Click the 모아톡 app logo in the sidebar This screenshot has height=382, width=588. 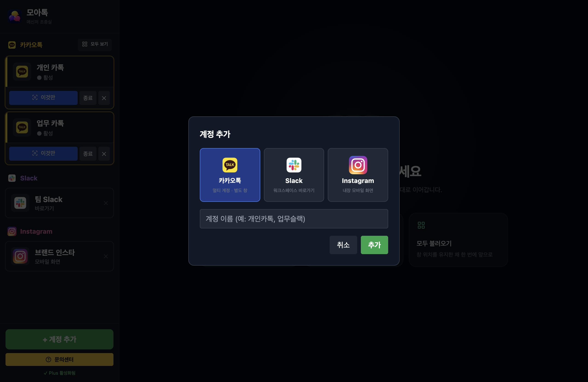[x=14, y=16]
